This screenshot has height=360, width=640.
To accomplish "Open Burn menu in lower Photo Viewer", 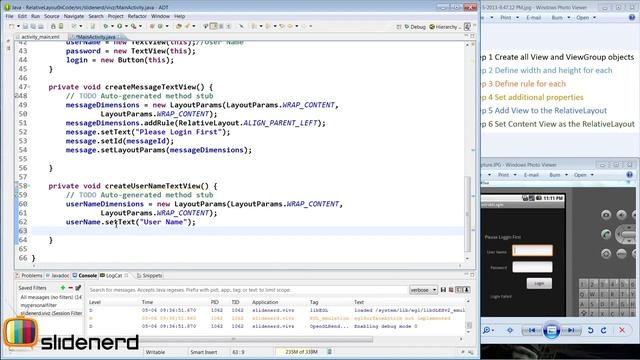I will [x=558, y=175].
